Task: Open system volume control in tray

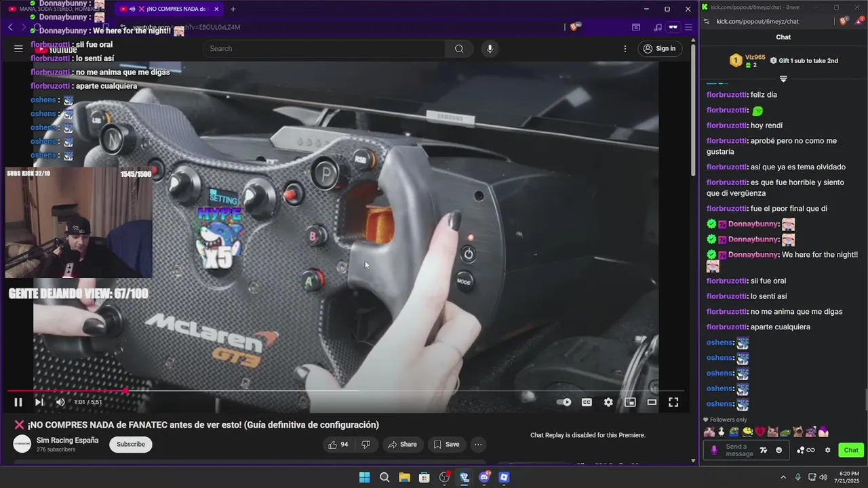Action: [x=823, y=477]
